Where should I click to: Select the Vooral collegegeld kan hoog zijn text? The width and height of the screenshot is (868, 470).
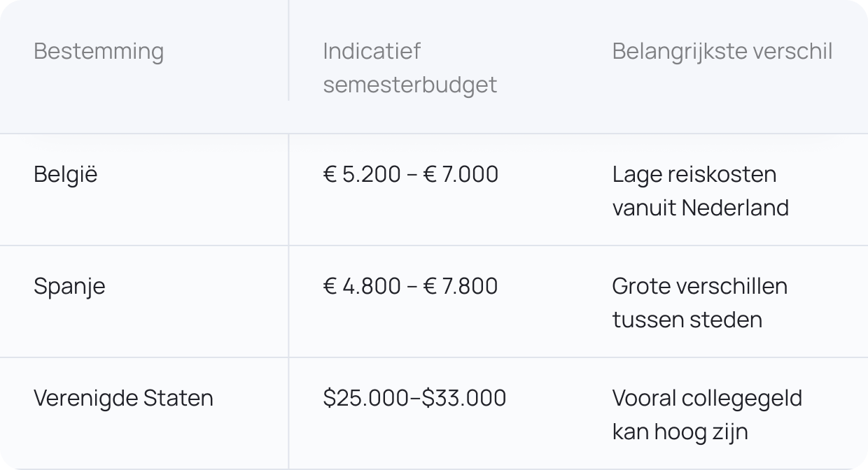[707, 415]
